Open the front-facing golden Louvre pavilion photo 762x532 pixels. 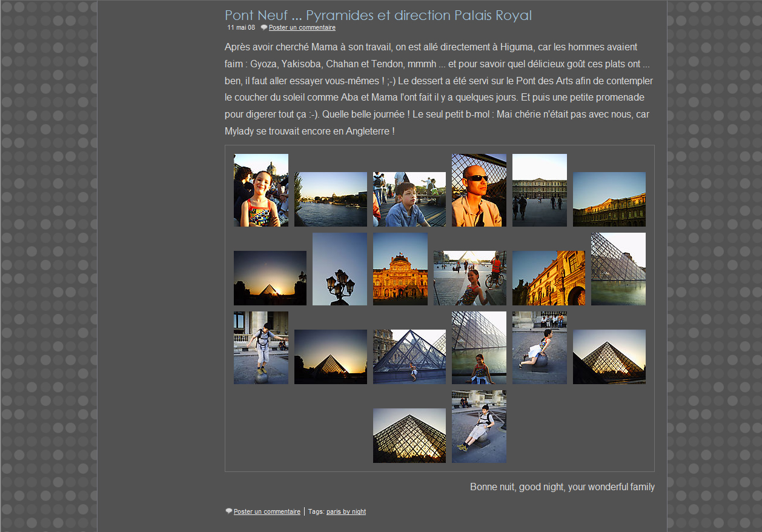tap(400, 269)
